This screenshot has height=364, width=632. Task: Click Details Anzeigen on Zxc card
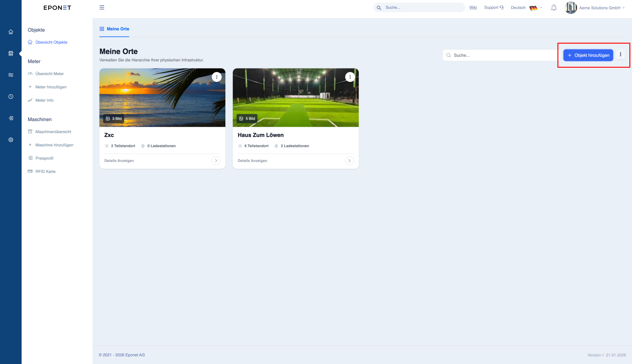pyautogui.click(x=119, y=161)
